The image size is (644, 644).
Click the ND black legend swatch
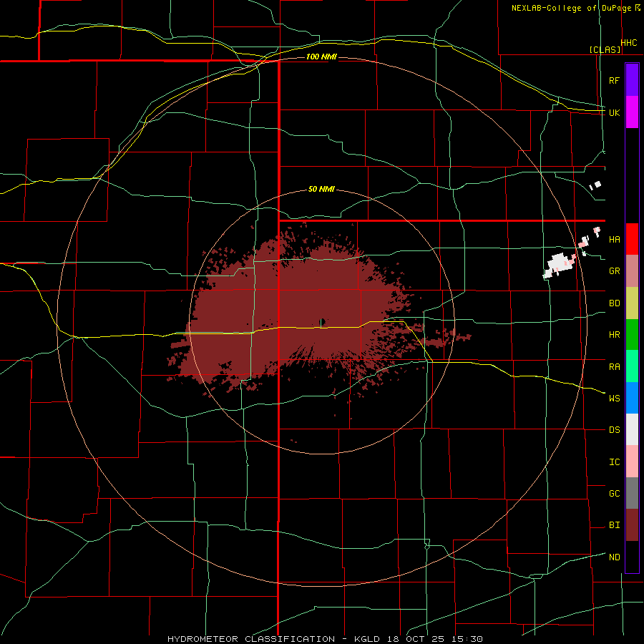(632, 557)
